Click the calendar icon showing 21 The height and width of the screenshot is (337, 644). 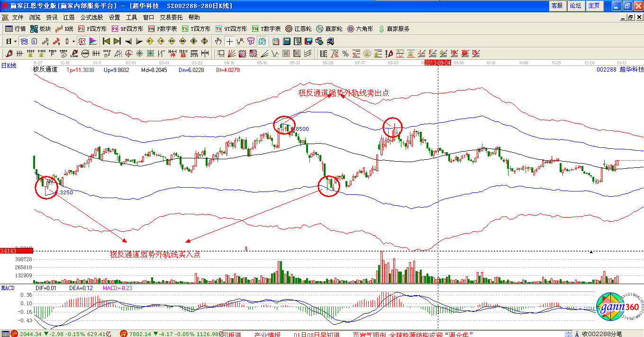[275, 41]
